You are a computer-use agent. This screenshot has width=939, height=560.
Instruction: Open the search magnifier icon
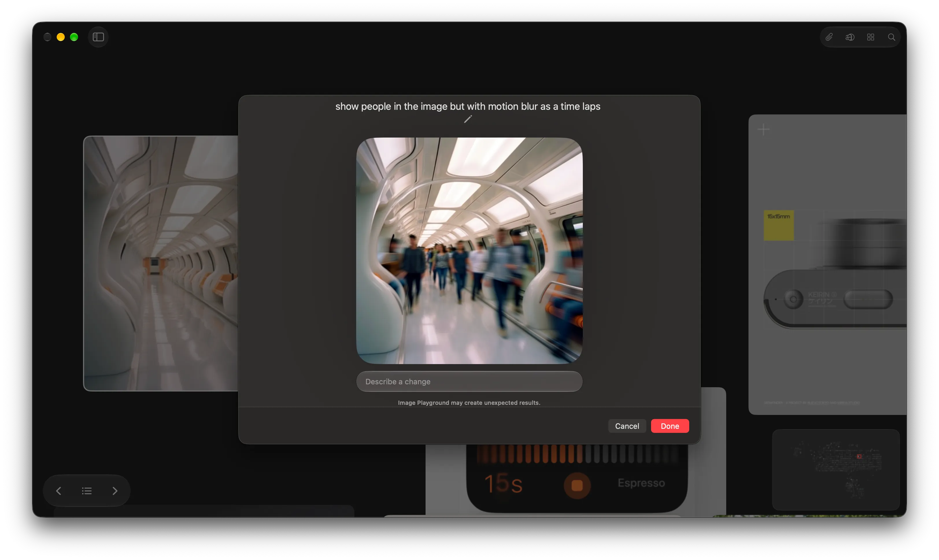click(x=891, y=37)
